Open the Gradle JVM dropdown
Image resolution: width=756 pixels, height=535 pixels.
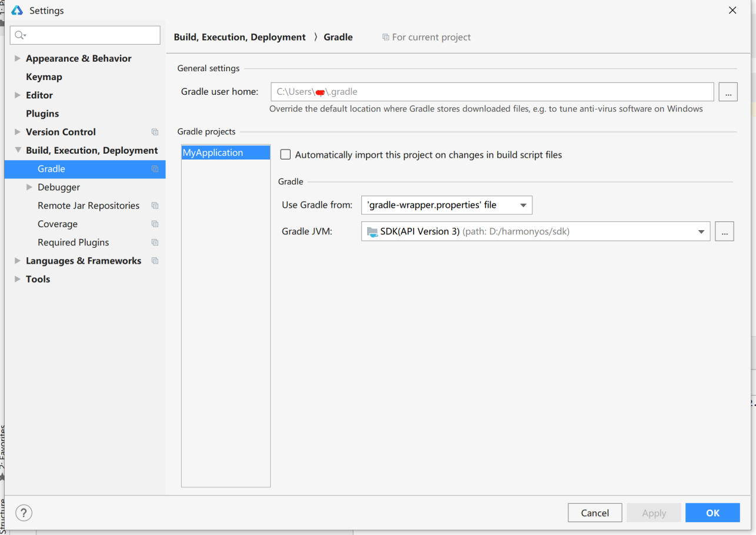[x=701, y=232]
